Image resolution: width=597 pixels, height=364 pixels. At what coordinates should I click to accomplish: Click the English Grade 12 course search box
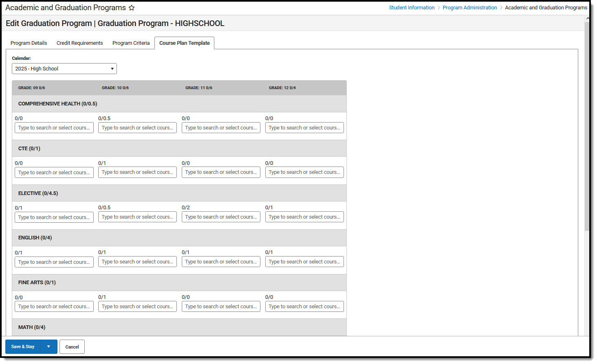304,262
